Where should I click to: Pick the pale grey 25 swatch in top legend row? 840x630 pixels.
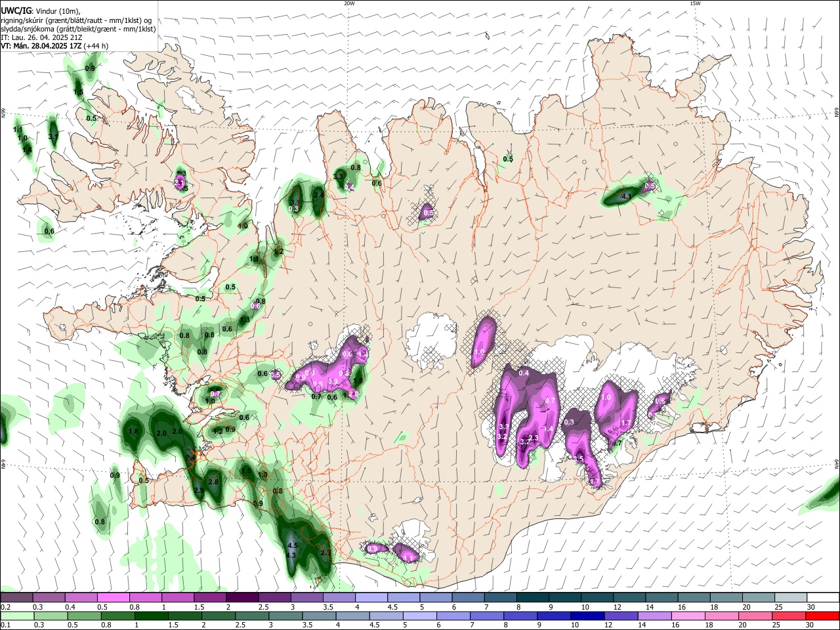click(791, 598)
